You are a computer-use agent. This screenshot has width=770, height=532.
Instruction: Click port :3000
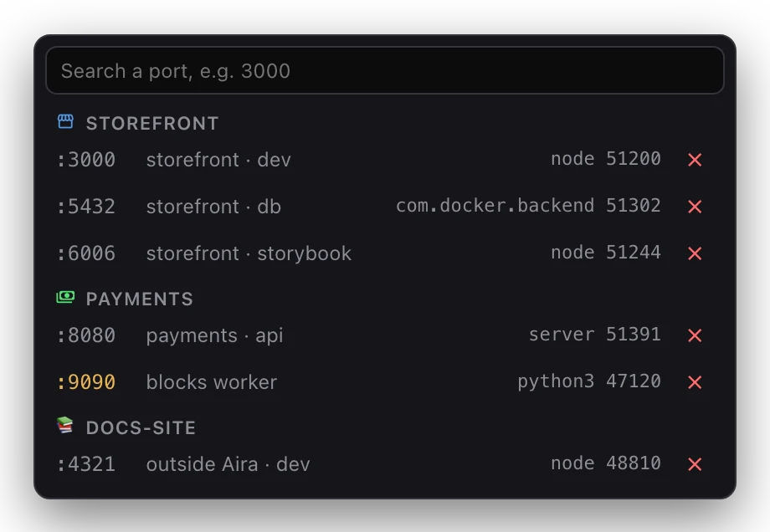tap(86, 160)
